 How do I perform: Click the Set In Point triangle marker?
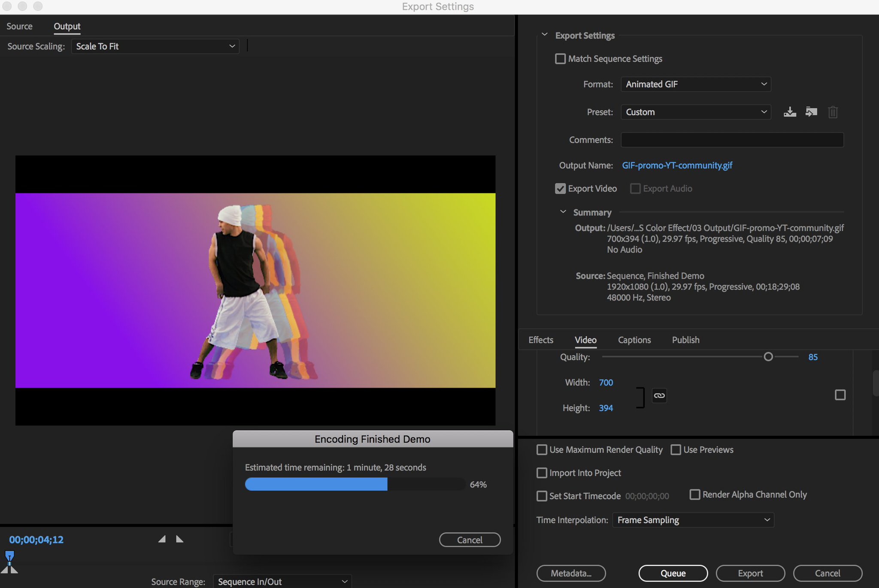[162, 539]
